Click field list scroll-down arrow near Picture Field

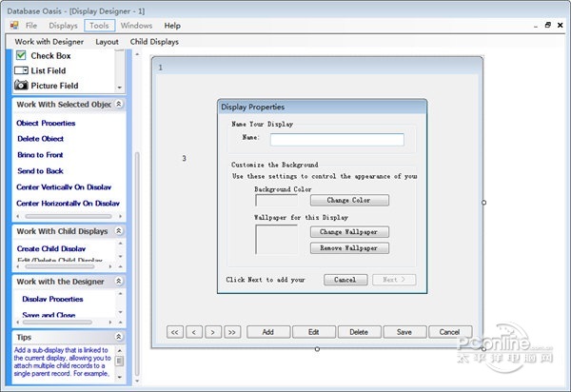tap(120, 88)
